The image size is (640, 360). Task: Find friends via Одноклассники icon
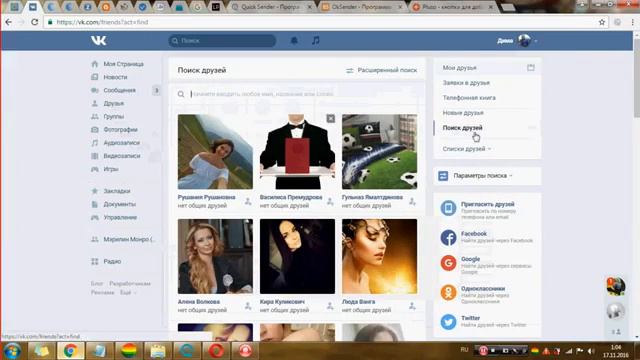[x=448, y=292]
